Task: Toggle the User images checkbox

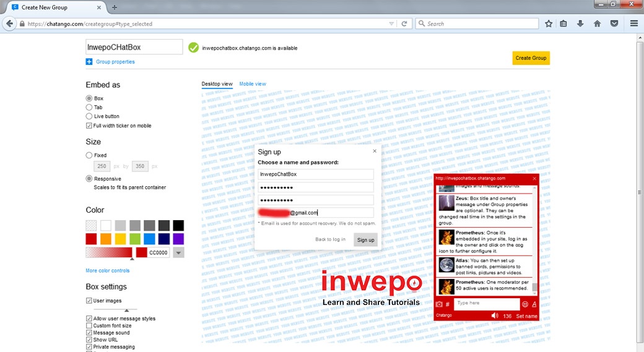Action: (x=89, y=301)
